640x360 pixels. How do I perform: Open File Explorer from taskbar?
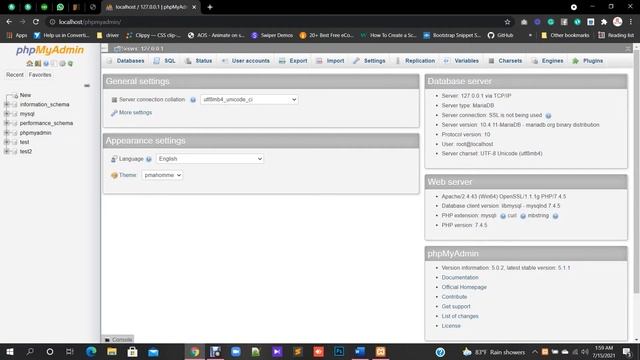(111, 351)
